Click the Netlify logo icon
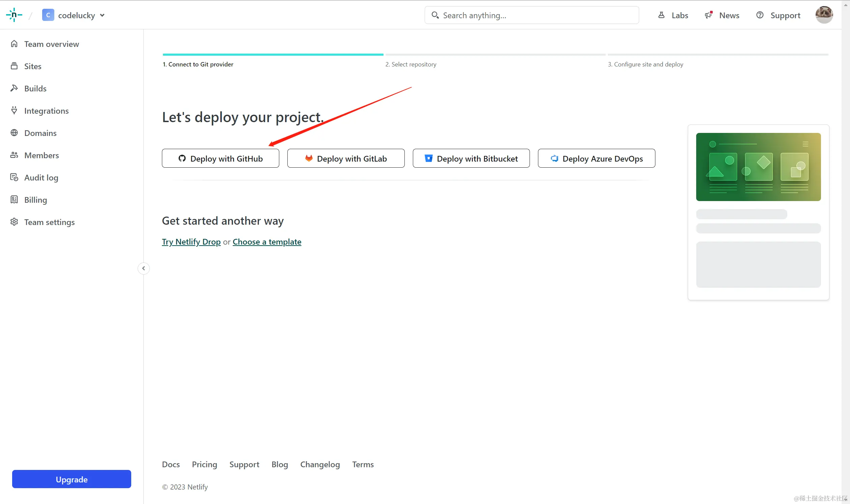 (x=14, y=15)
